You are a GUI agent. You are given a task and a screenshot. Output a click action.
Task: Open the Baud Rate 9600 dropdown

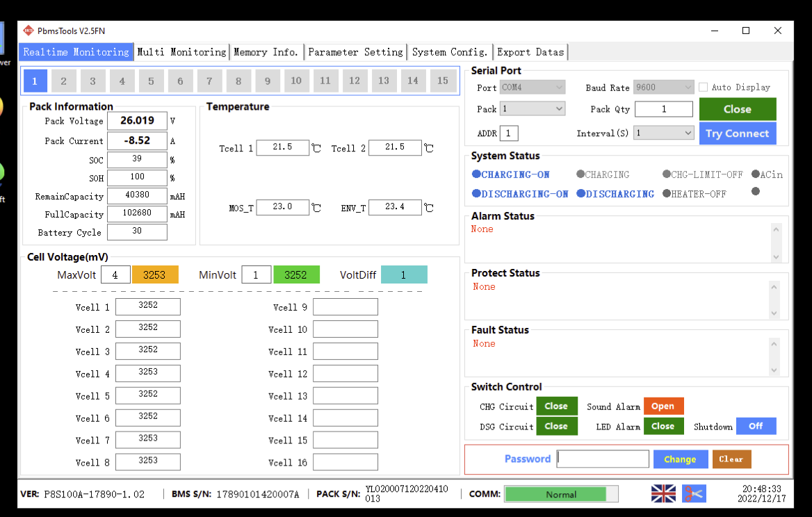point(663,87)
